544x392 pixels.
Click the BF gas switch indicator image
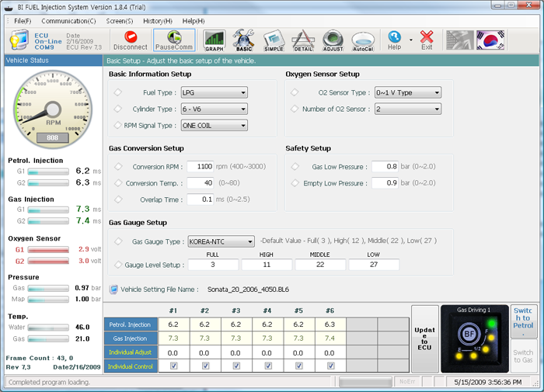[x=475, y=338]
